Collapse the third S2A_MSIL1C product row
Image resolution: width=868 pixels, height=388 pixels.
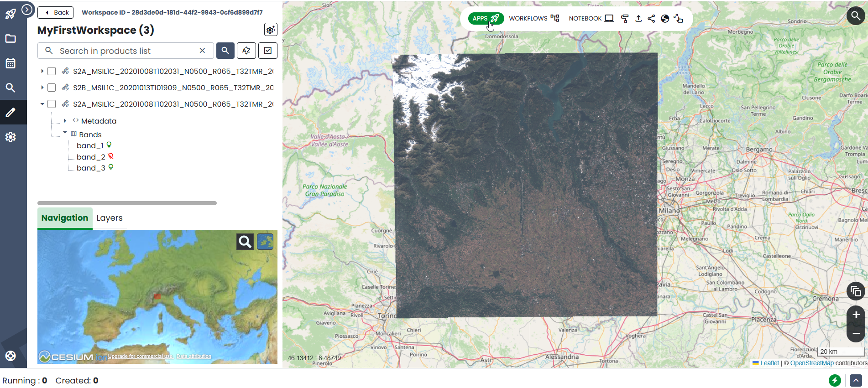pyautogui.click(x=42, y=104)
